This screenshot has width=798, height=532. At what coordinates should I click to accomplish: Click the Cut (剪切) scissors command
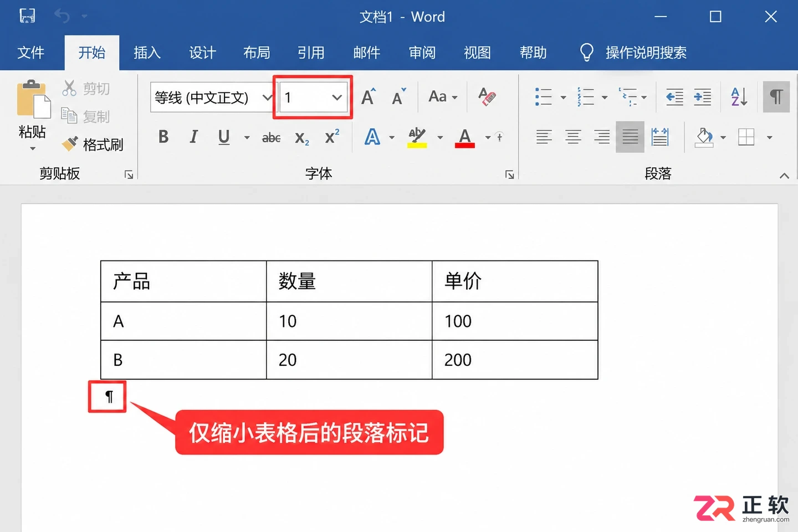point(86,89)
